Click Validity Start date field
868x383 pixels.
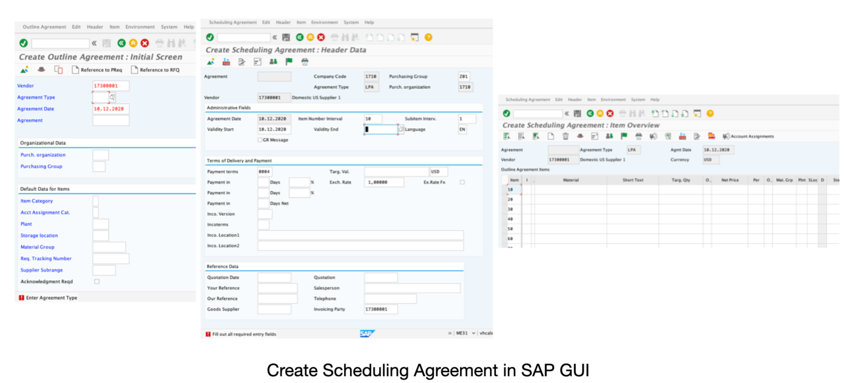274,129
